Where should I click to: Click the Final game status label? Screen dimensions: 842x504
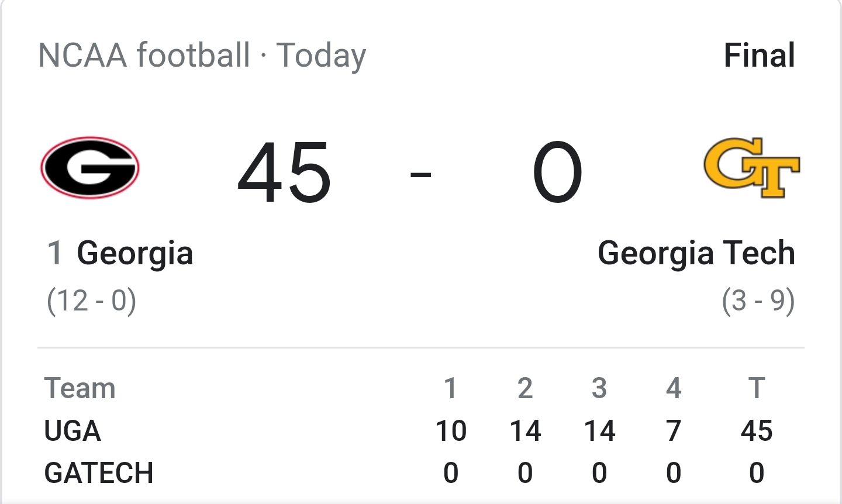click(x=760, y=56)
